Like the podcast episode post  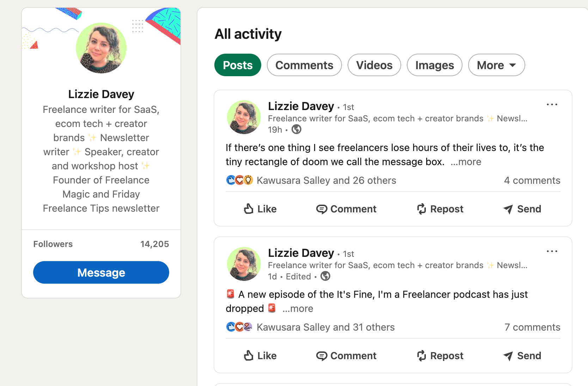pyautogui.click(x=260, y=356)
